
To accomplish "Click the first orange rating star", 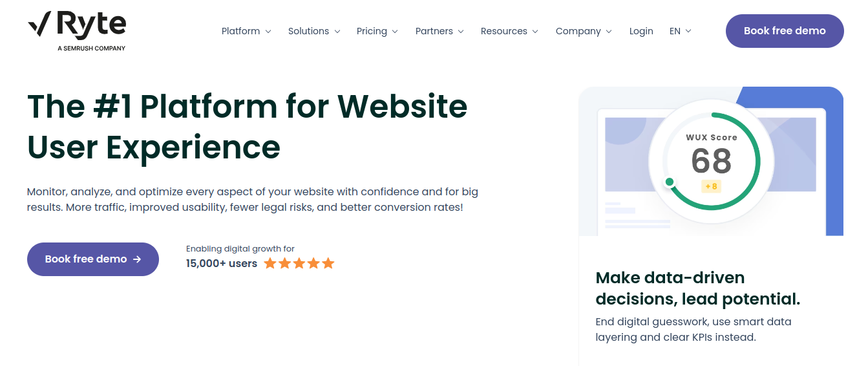I will pos(270,263).
